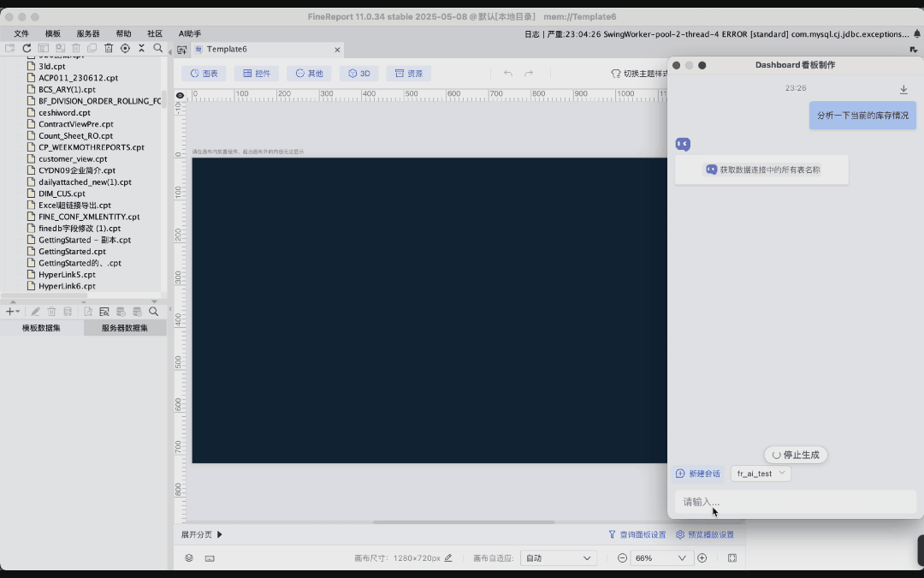This screenshot has width=924, height=578.
Task: Click the download icon in Dashboard chat panel
Action: 903,90
